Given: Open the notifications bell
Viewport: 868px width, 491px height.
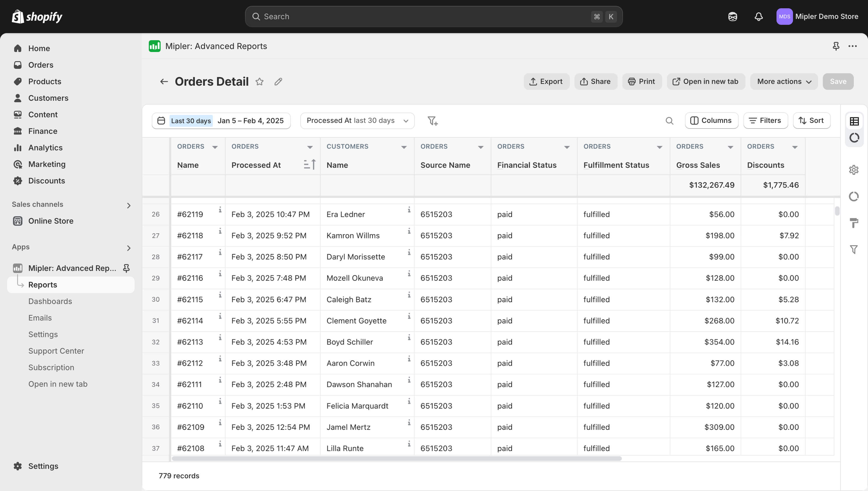Looking at the screenshot, I should 758,17.
